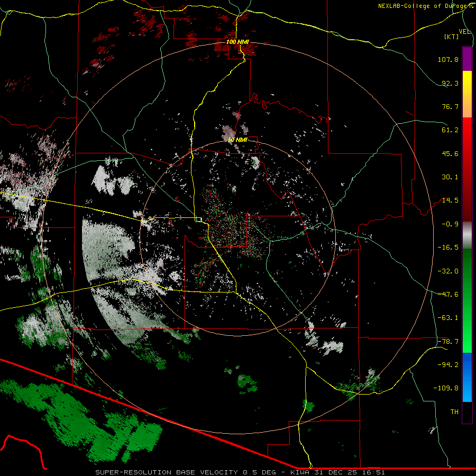
Task: Click the 50 NMI range ring label
Action: (x=237, y=140)
